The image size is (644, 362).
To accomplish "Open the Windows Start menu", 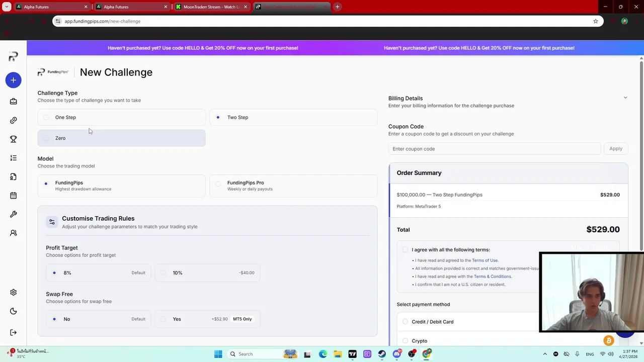I will (218, 354).
